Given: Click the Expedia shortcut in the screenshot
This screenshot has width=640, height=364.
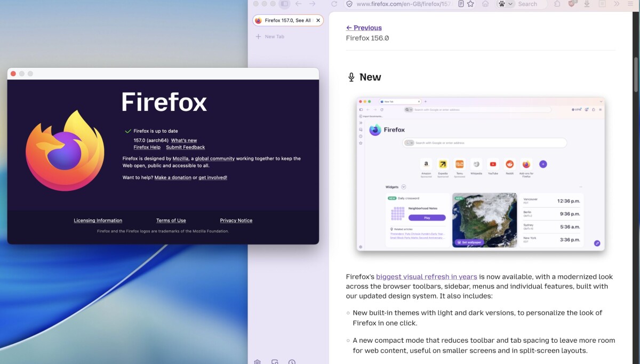Looking at the screenshot, I should [443, 165].
